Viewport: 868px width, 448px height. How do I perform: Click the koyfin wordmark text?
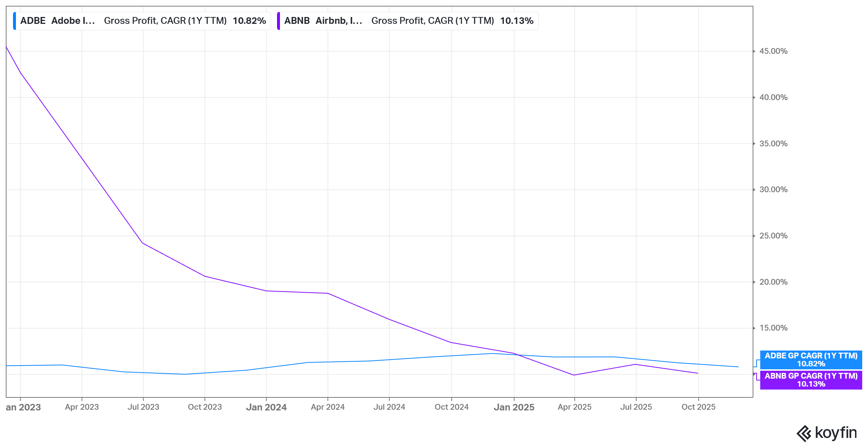pyautogui.click(x=836, y=433)
